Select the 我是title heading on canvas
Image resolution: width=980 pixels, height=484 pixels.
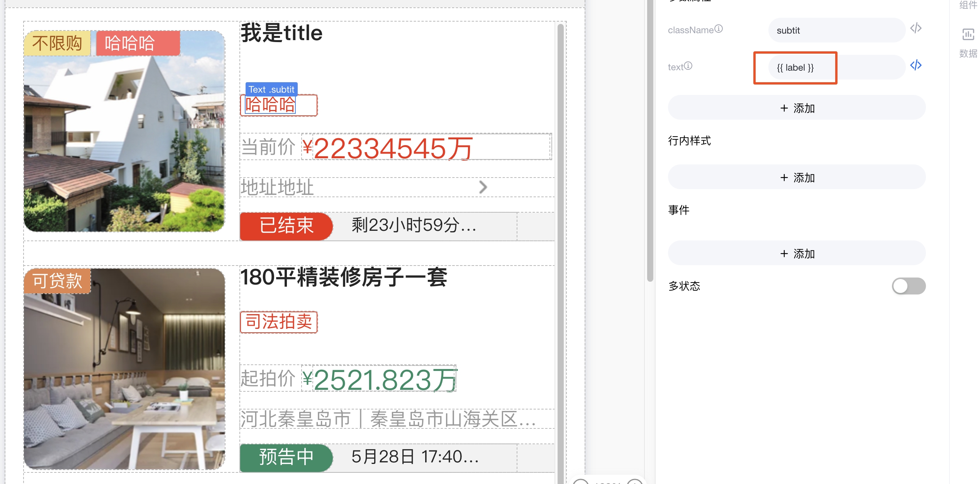[x=281, y=33]
